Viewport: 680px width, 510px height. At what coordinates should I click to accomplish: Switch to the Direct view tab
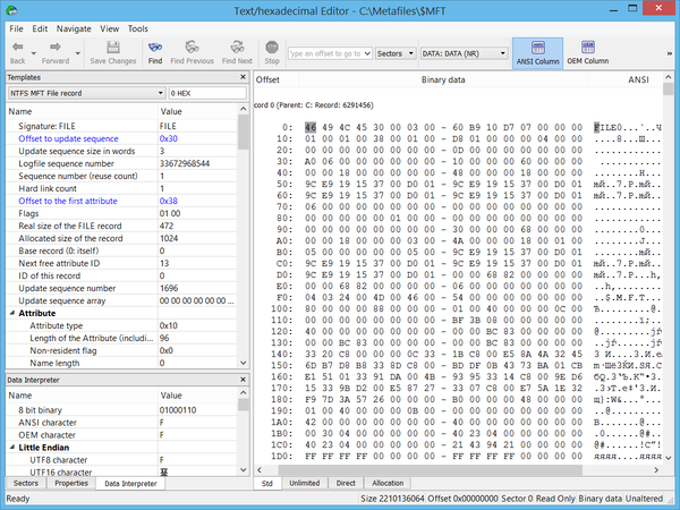point(346,483)
